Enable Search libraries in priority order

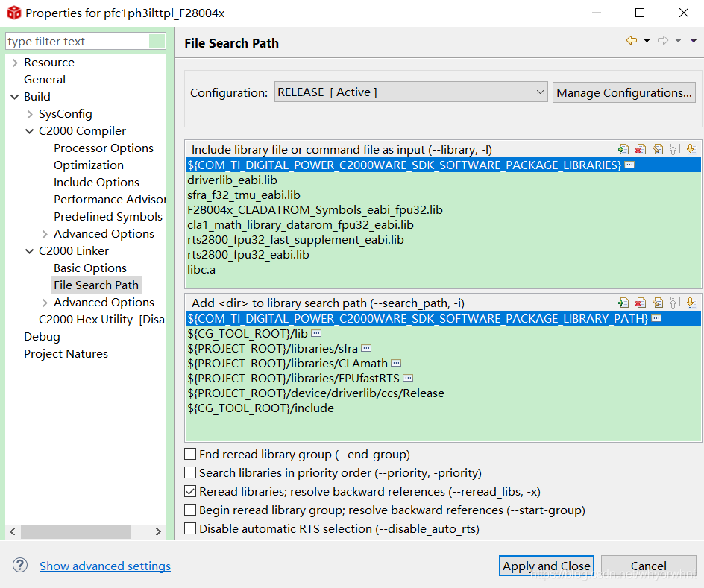pos(190,472)
